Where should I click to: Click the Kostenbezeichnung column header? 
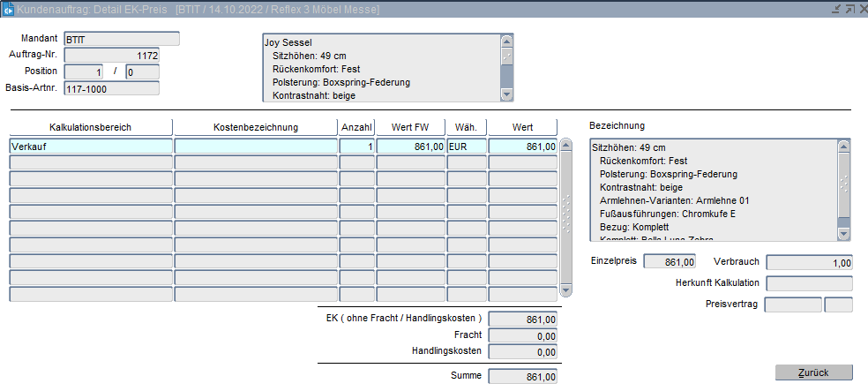(x=256, y=127)
